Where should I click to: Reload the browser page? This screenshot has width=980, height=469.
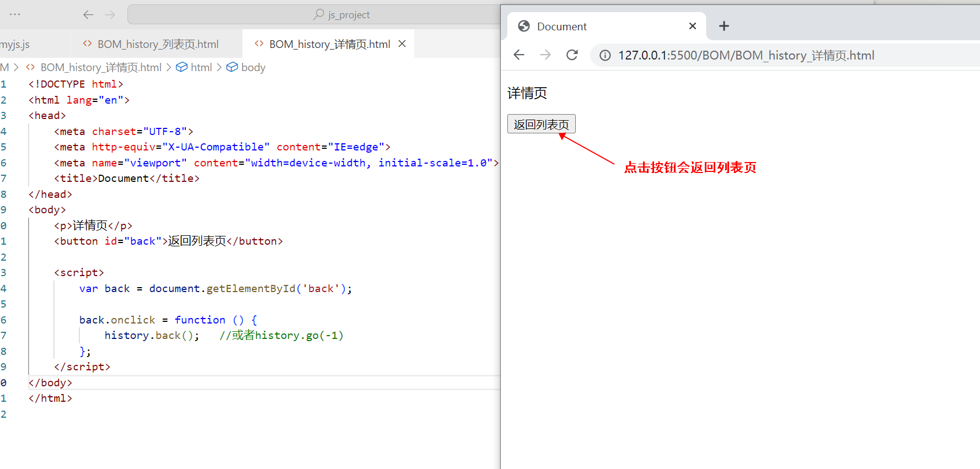coord(572,55)
